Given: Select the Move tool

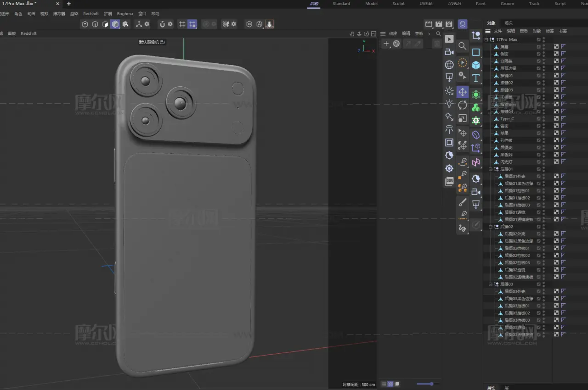Looking at the screenshot, I should pos(463,92).
